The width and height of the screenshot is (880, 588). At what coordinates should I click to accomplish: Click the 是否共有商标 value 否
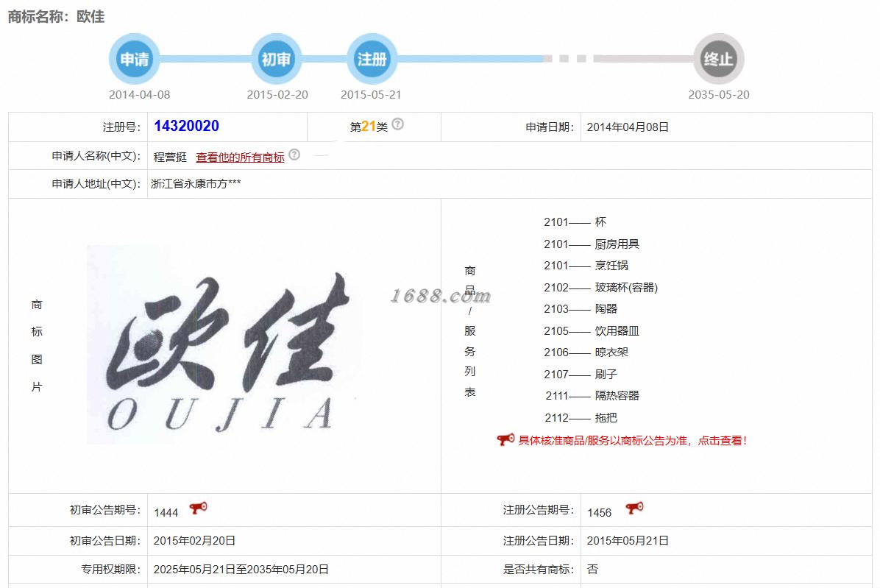tap(592, 570)
